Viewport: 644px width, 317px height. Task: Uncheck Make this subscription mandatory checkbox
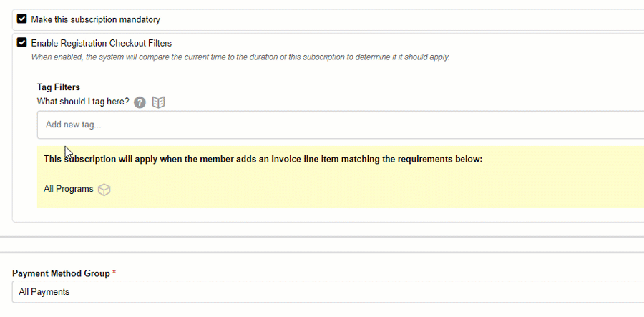(x=22, y=19)
